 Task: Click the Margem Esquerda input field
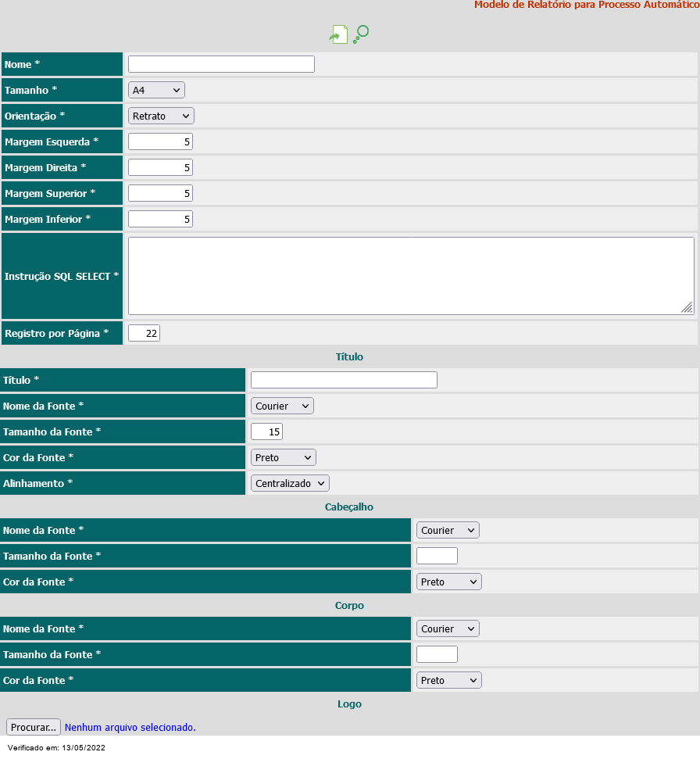tap(160, 141)
